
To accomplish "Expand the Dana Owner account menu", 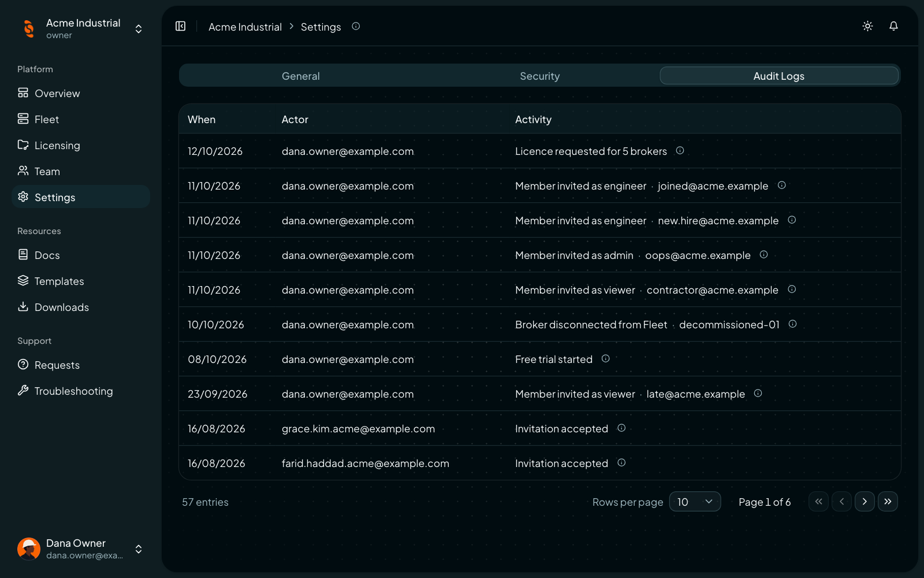I will click(x=139, y=549).
